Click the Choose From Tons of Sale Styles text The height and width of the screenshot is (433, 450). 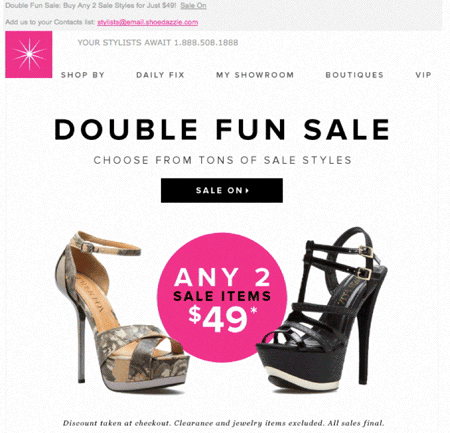click(222, 160)
